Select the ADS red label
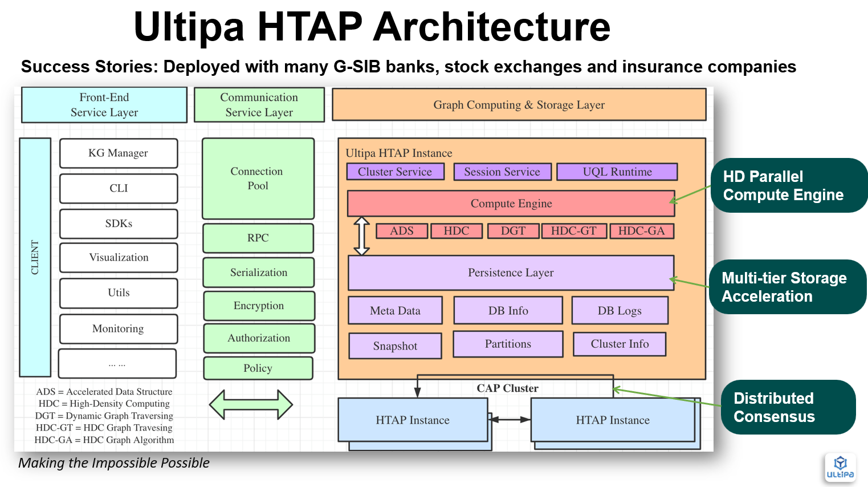The width and height of the screenshot is (868, 487). click(401, 231)
